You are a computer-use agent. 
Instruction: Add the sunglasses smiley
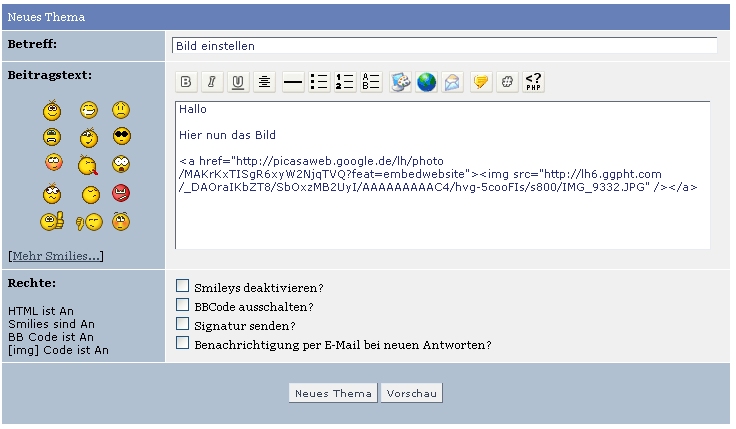pyautogui.click(x=121, y=136)
